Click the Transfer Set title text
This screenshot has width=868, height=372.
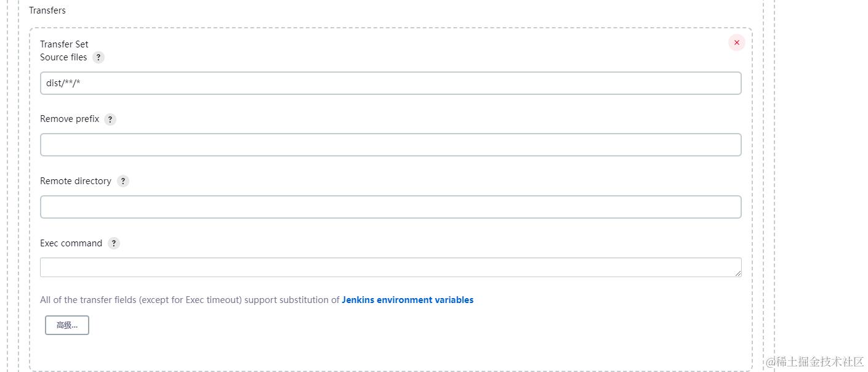click(64, 44)
